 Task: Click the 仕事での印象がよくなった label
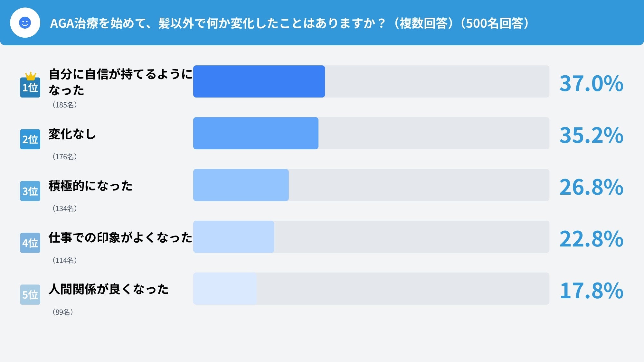(x=120, y=237)
